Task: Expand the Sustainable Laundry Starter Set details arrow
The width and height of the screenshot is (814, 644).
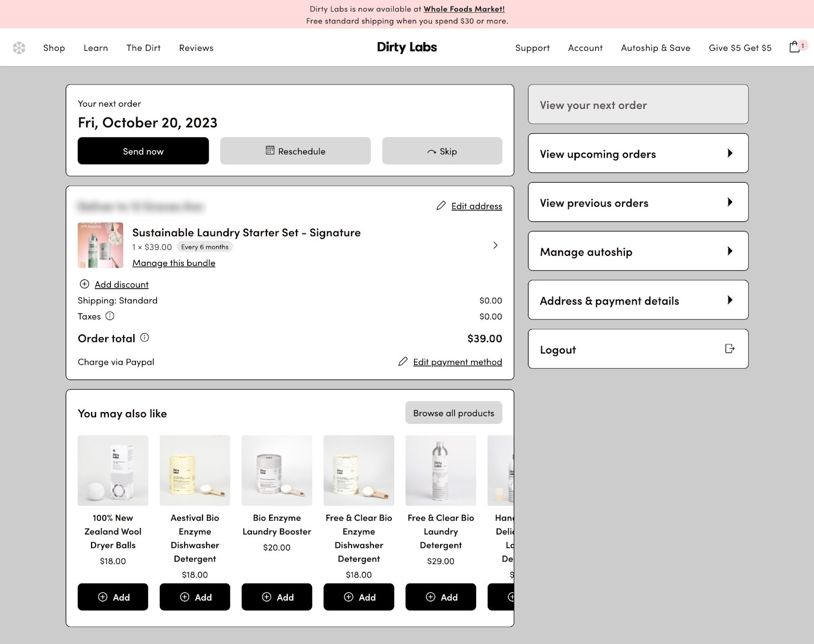Action: click(x=496, y=245)
